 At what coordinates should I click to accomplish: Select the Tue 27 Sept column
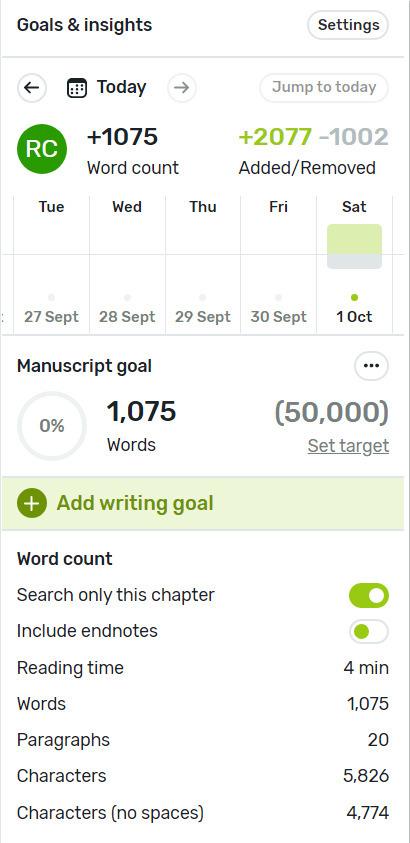(52, 265)
